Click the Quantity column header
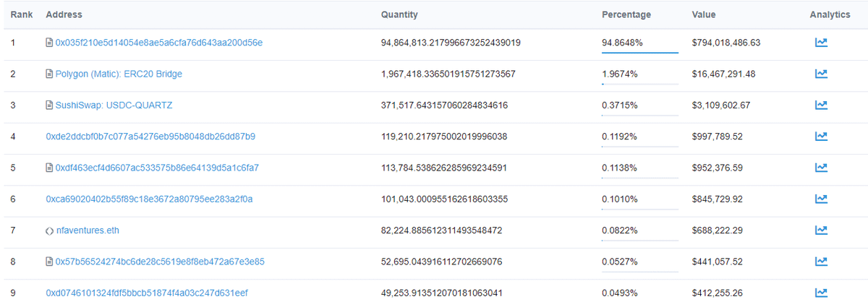Screen dimensions: 868x302 399,14
